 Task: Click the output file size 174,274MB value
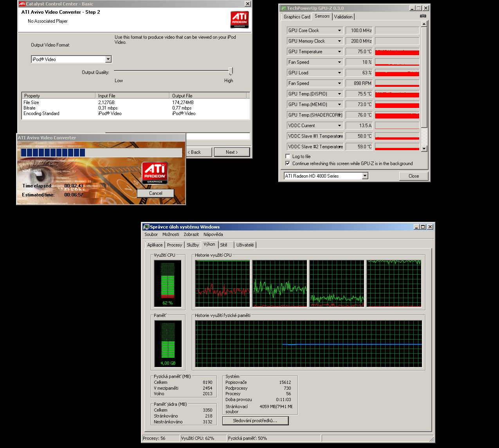[183, 103]
